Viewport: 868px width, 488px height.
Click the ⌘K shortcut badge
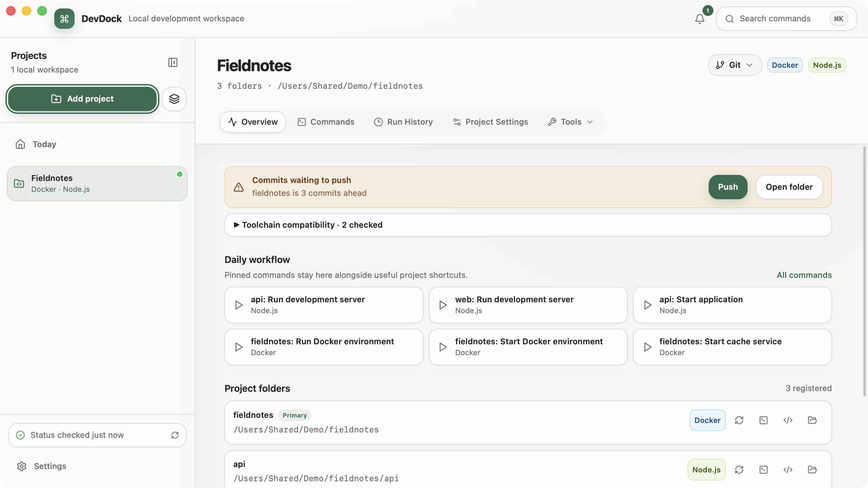pyautogui.click(x=839, y=19)
